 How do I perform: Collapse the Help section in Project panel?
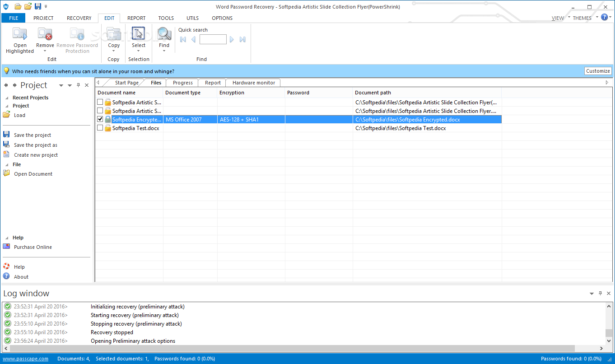(7, 238)
